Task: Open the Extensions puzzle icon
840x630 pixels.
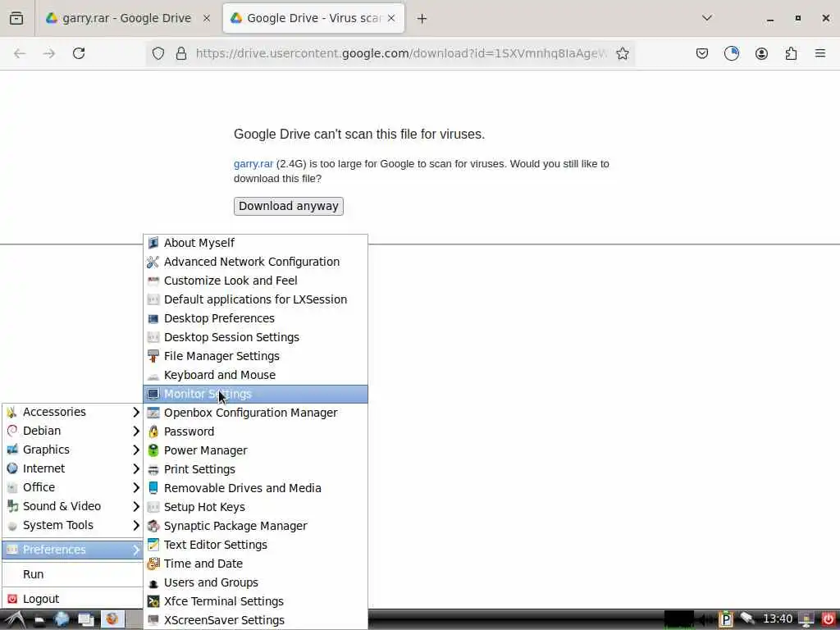Action: pos(791,53)
